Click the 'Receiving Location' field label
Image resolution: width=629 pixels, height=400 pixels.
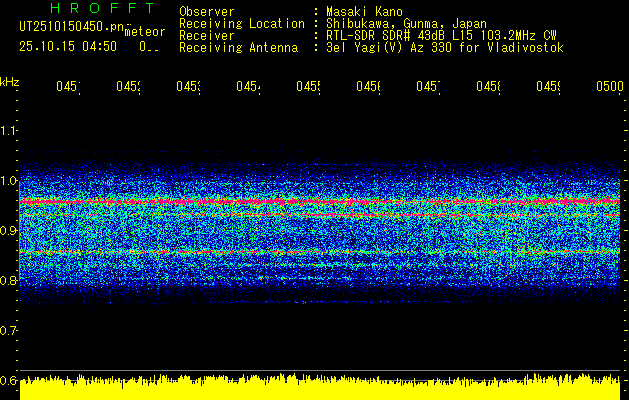242,24
